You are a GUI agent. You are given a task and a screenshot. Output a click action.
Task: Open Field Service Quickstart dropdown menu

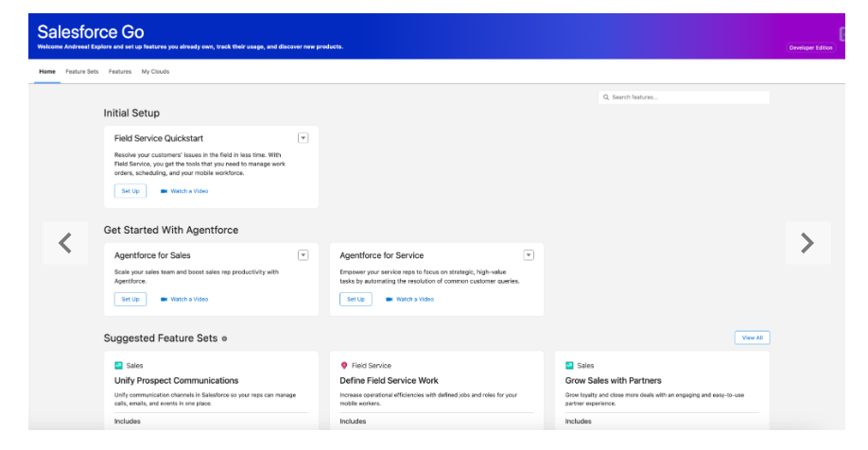tap(303, 138)
